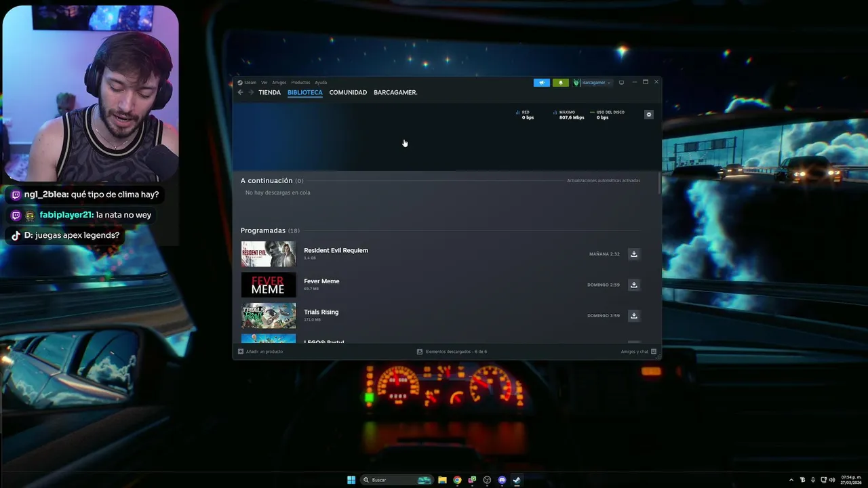Open Resident Evil Requiem thumbnail
The width and height of the screenshot is (868, 488).
pos(269,254)
